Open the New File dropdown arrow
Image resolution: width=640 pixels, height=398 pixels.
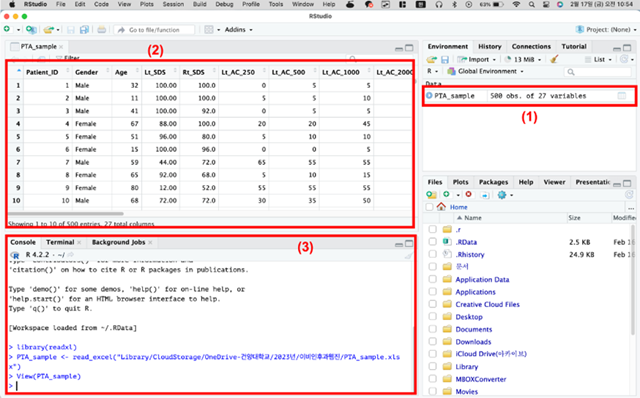pyautogui.click(x=18, y=30)
